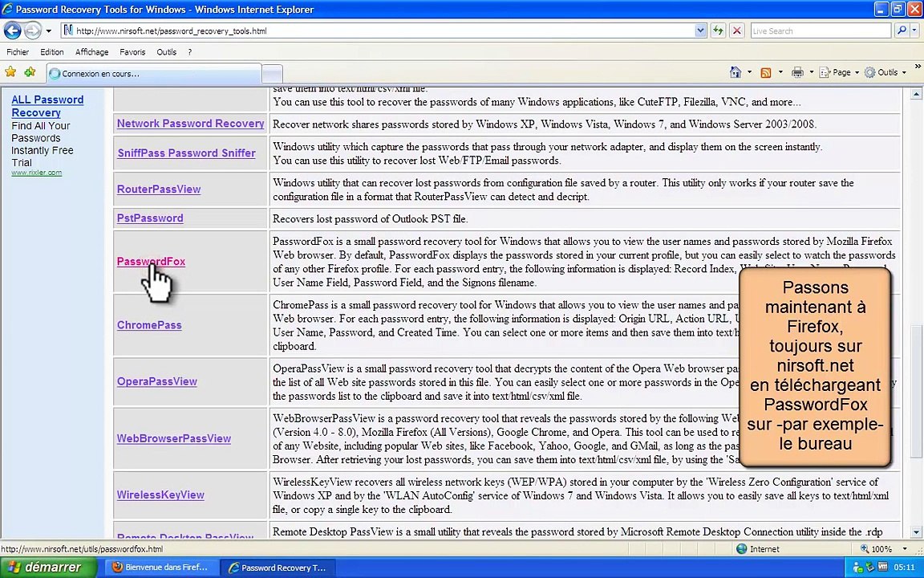924x578 pixels.
Task: Open the search options dropdown arrow
Action: [914, 31]
